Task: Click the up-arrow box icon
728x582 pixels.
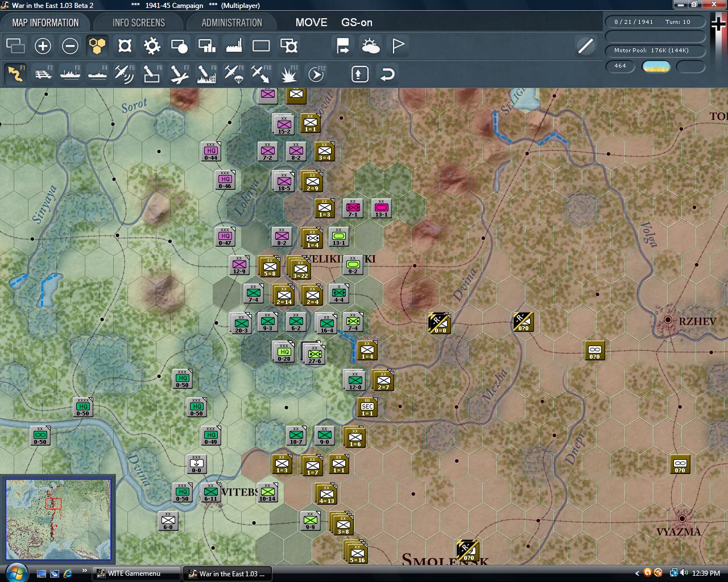Action: pos(360,74)
